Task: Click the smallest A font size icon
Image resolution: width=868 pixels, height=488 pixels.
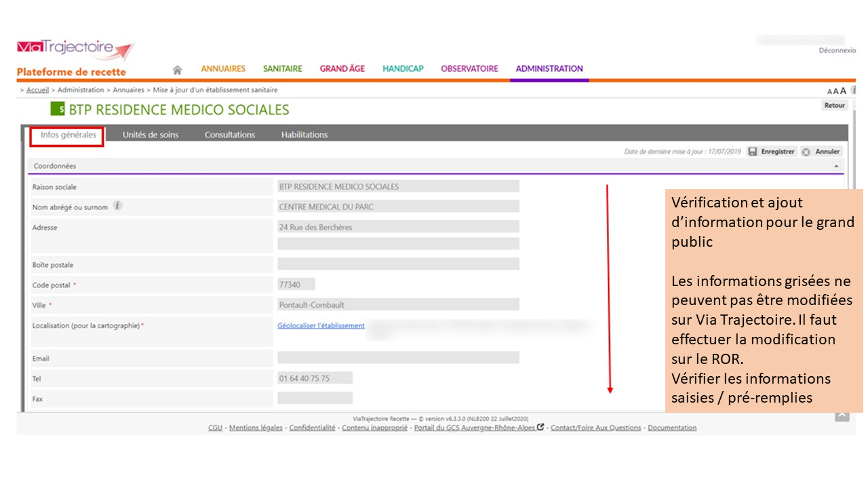Action: click(829, 91)
